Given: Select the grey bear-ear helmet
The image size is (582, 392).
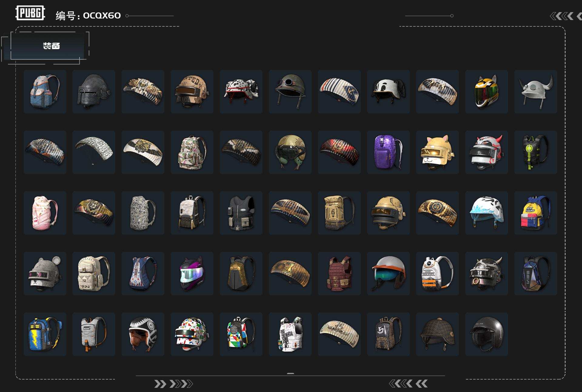Looking at the screenshot, I should tap(45, 273).
